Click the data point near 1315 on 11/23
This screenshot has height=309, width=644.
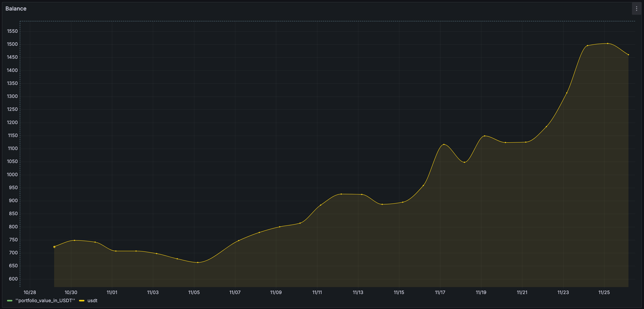[567, 93]
